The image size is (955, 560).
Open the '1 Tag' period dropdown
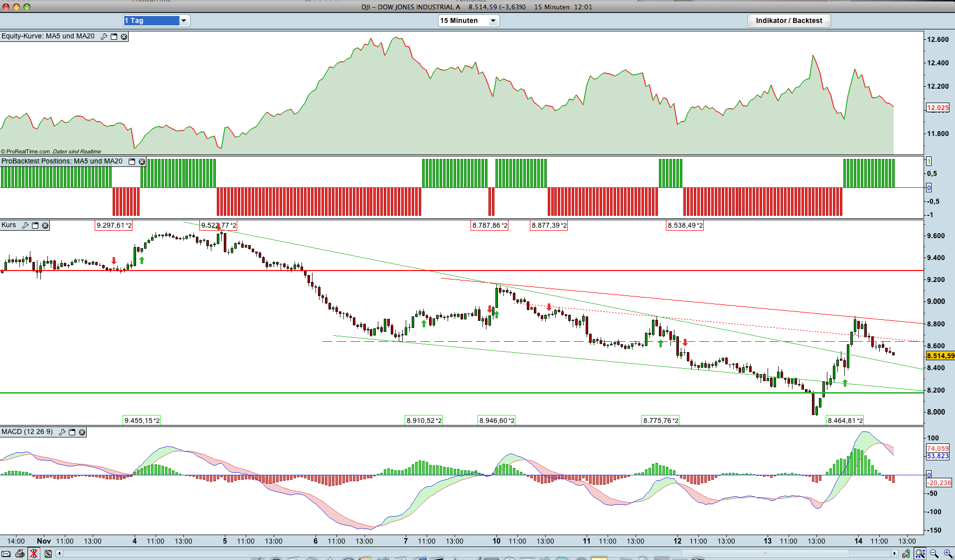point(157,20)
